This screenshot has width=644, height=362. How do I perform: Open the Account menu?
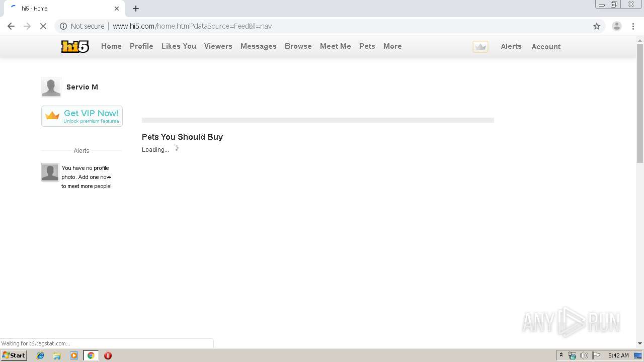[546, 47]
